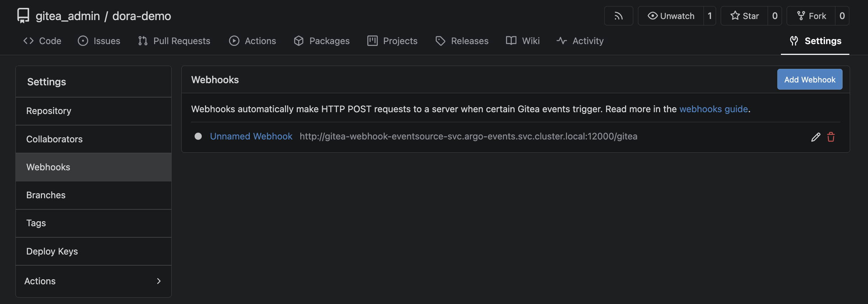Viewport: 868px width, 304px height.
Task: View the Activity tab
Action: click(580, 41)
